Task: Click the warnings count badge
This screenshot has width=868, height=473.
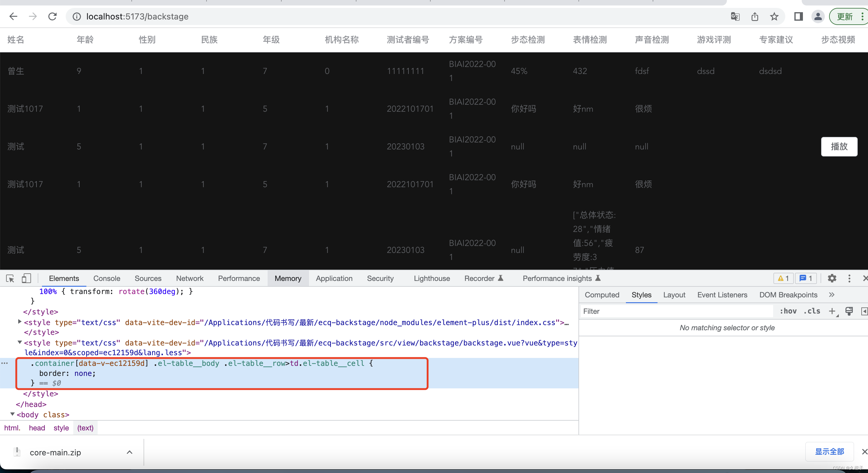Action: pyautogui.click(x=783, y=278)
